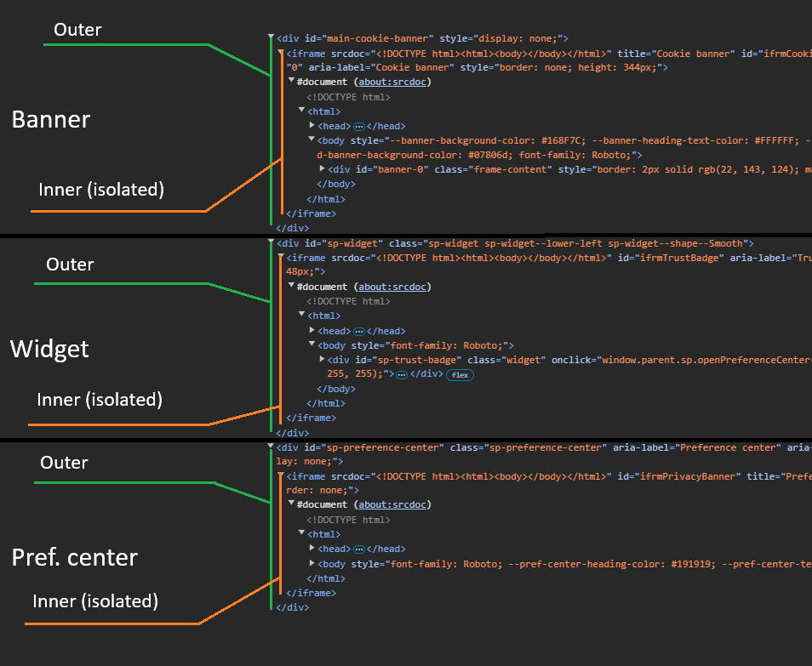Viewport: 812px width, 666px height.
Task: Collapse the #document node in the Banner iframe
Action: point(290,82)
